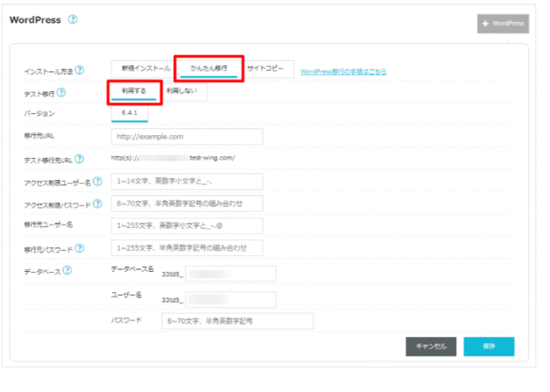Viewport: 550px width, 392px height.
Task: Click the database パスワード field
Action: tap(237, 321)
